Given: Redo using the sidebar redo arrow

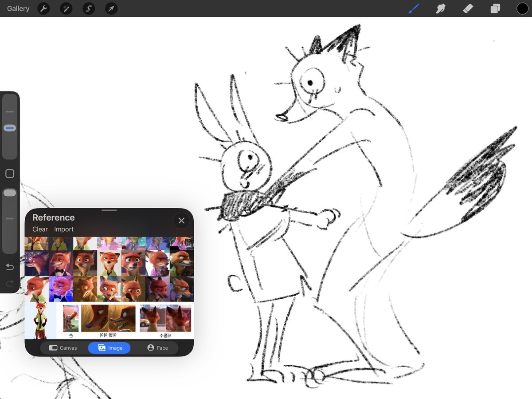Looking at the screenshot, I should point(10,283).
